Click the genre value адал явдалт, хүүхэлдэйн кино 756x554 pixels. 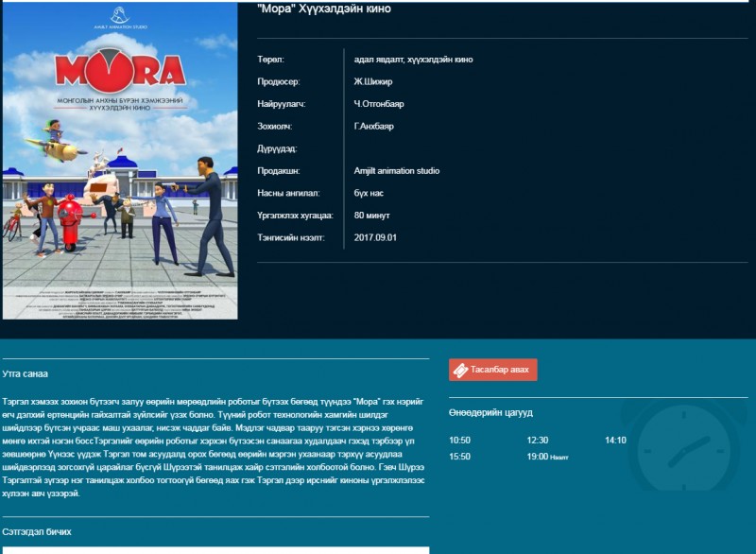tap(413, 60)
